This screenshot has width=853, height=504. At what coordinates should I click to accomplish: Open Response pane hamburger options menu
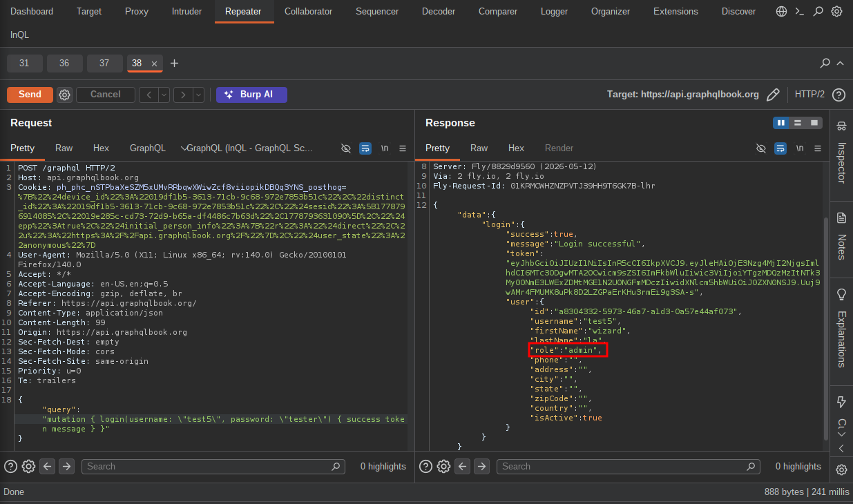[818, 148]
